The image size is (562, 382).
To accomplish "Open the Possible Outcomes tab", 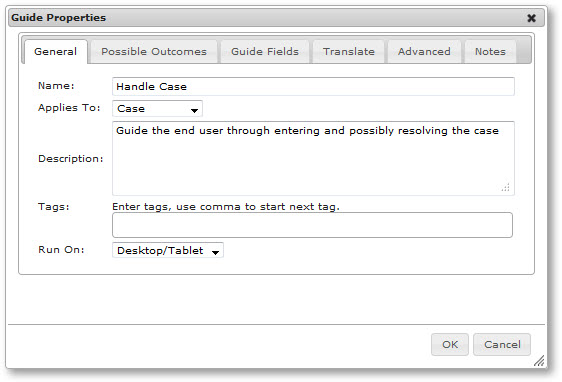I will (x=154, y=52).
